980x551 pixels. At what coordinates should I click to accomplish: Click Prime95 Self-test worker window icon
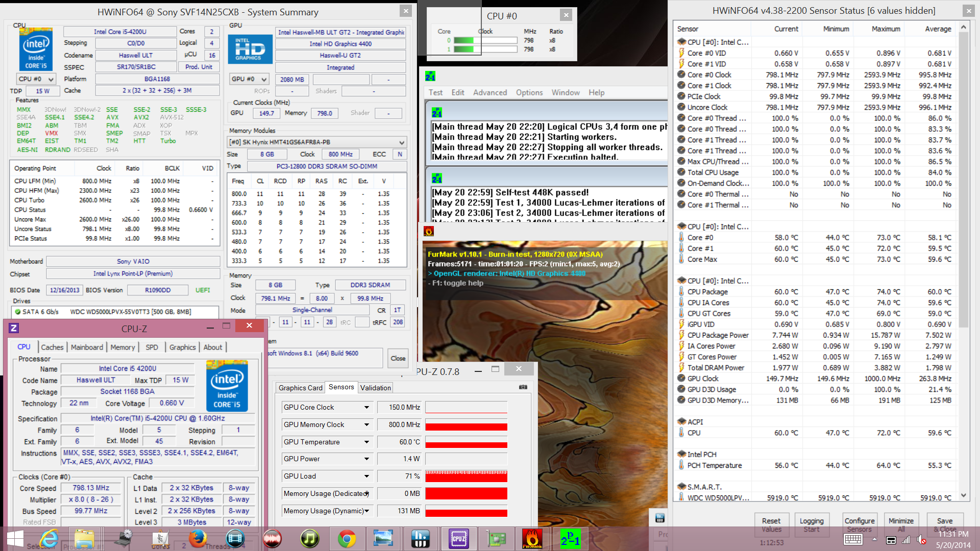pos(437,179)
